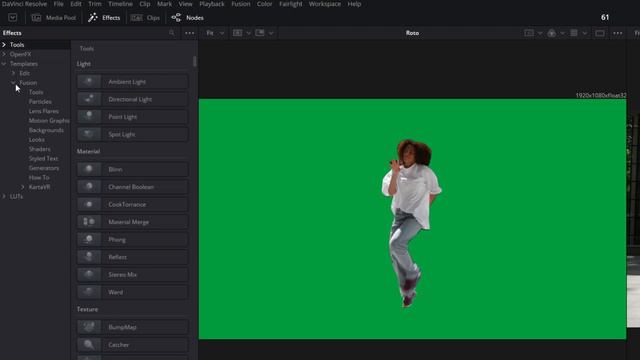This screenshot has height=360, width=640.
Task: Select Motion Graphics template folder
Action: [x=49, y=120]
